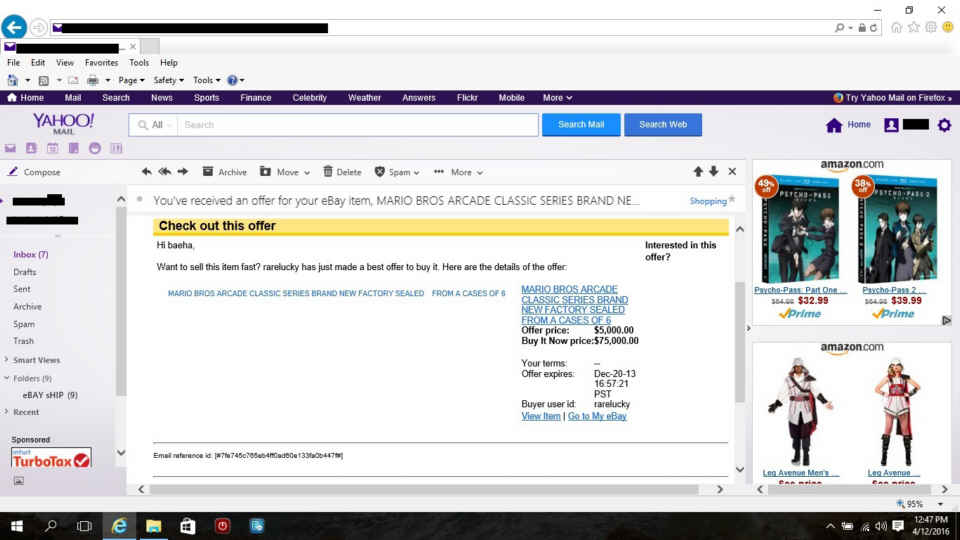Click the Go to My eBay link
The image size is (960, 540).
(597, 416)
